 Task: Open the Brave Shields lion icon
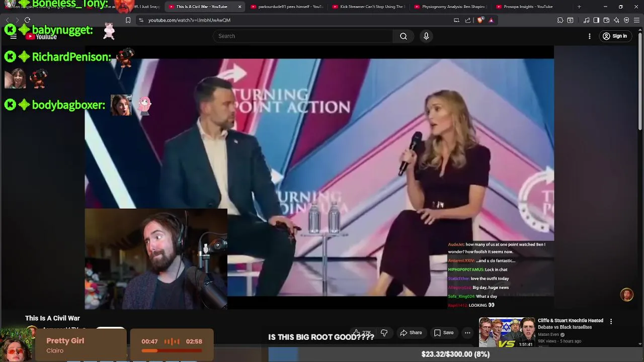pos(480,20)
